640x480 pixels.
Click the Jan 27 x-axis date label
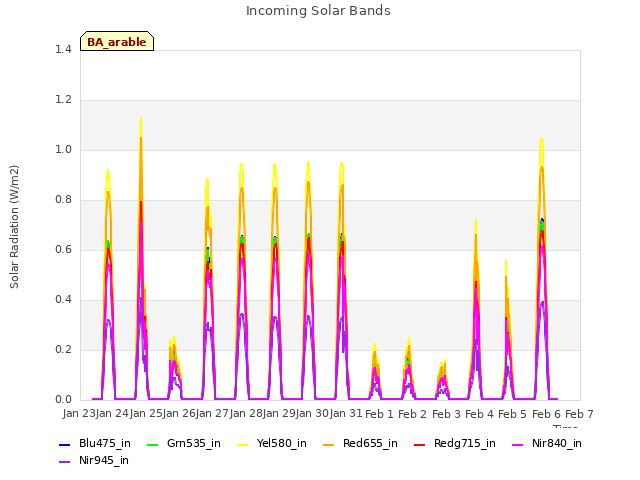[212, 413]
